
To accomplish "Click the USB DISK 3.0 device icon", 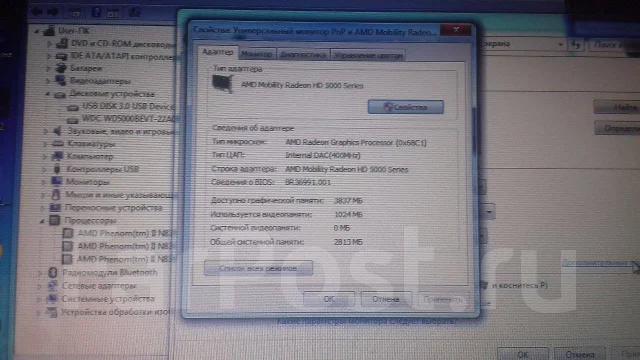I will [x=73, y=107].
